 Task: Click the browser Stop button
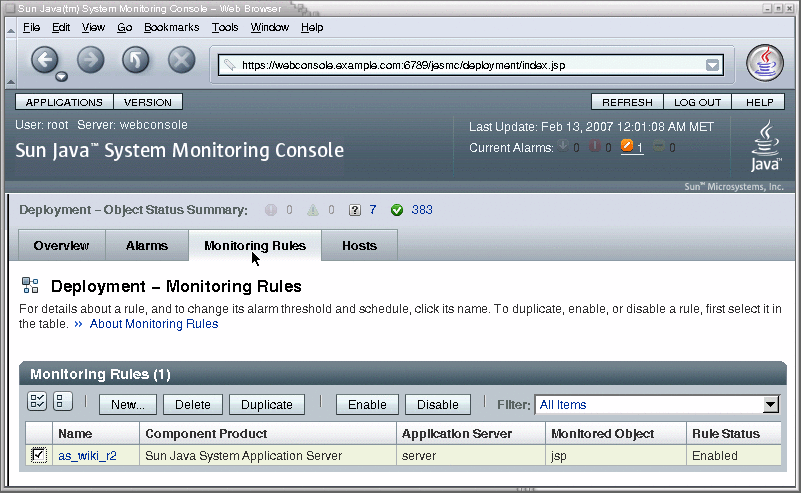pos(182,60)
